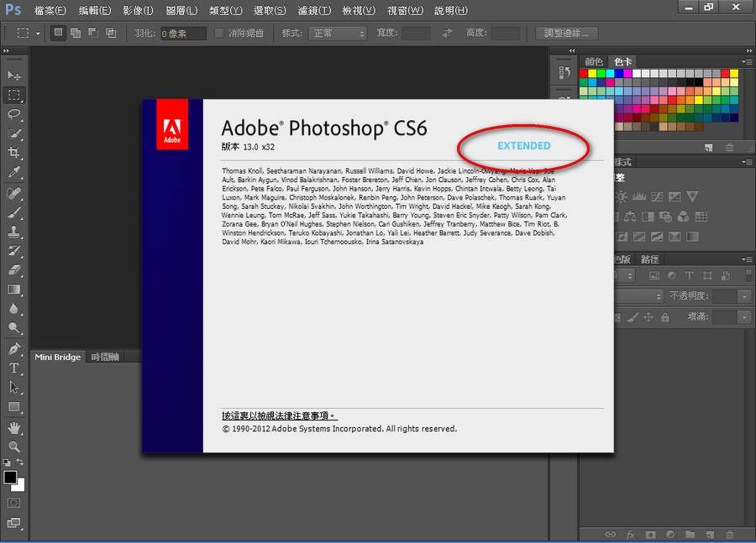Select the Dodge tool

point(14,327)
